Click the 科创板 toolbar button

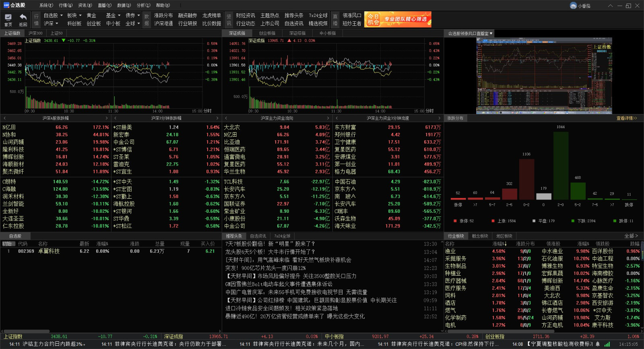pyautogui.click(x=74, y=23)
